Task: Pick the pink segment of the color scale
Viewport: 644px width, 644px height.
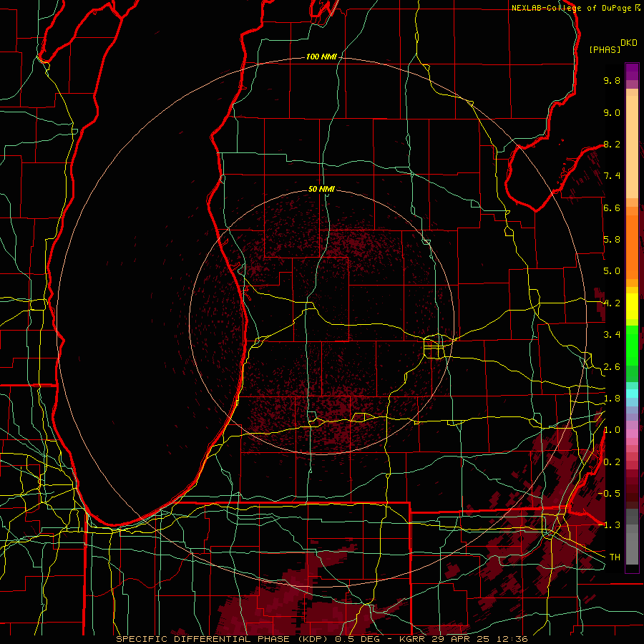Action: pos(632,434)
